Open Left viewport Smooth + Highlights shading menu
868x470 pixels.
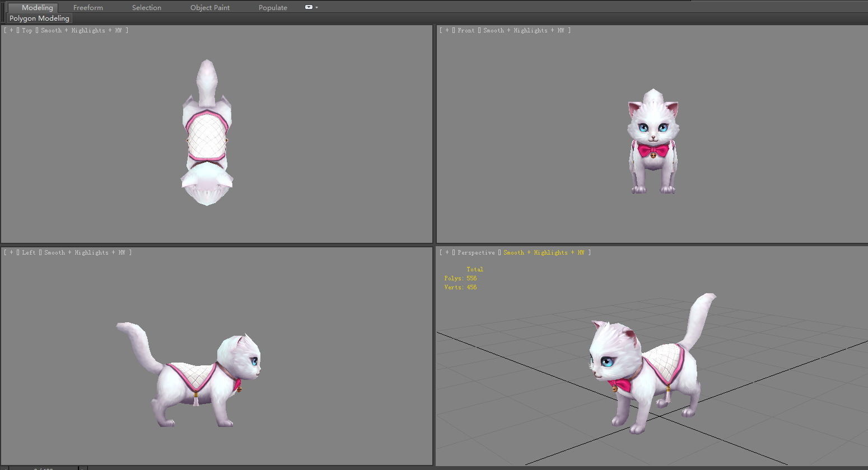click(85, 252)
